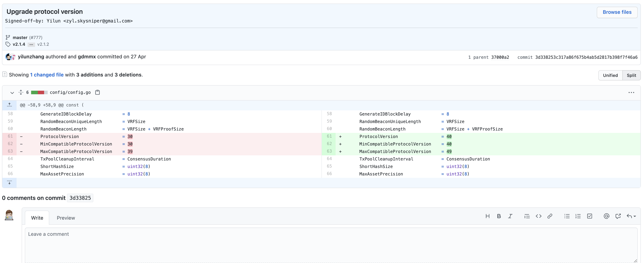The width and height of the screenshot is (644, 263).
Task: Insert code formatting icon in comment toolbar
Action: point(538,216)
